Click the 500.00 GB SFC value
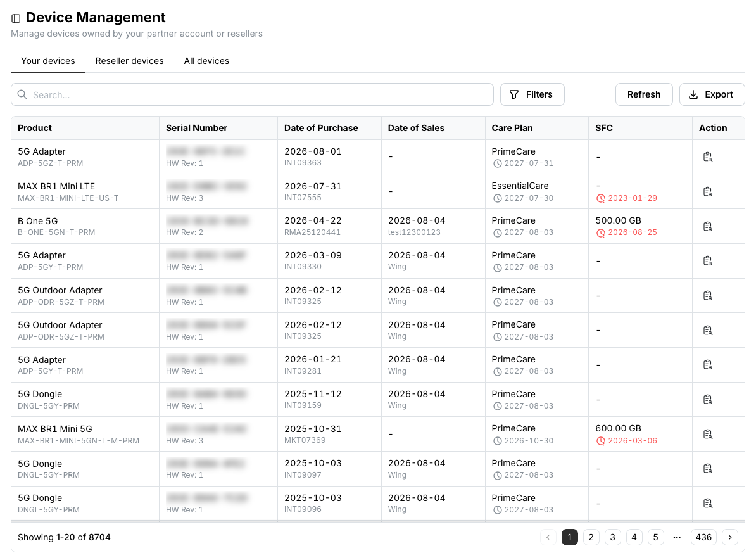756x560 pixels. (618, 220)
